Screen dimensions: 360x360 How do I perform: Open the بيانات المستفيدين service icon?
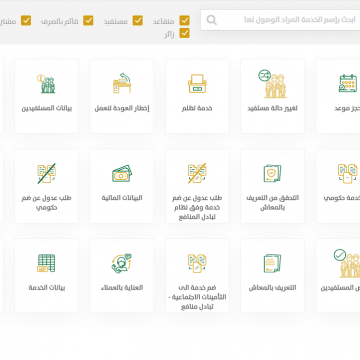click(x=47, y=84)
